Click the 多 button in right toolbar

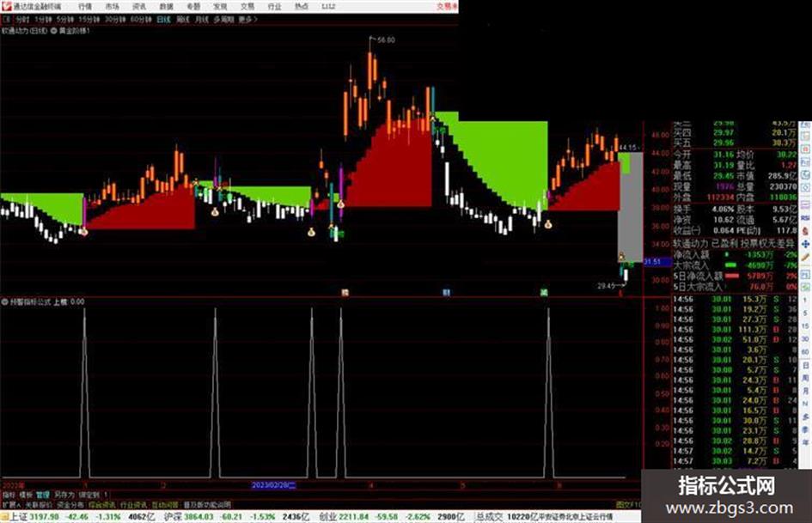[x=805, y=417]
